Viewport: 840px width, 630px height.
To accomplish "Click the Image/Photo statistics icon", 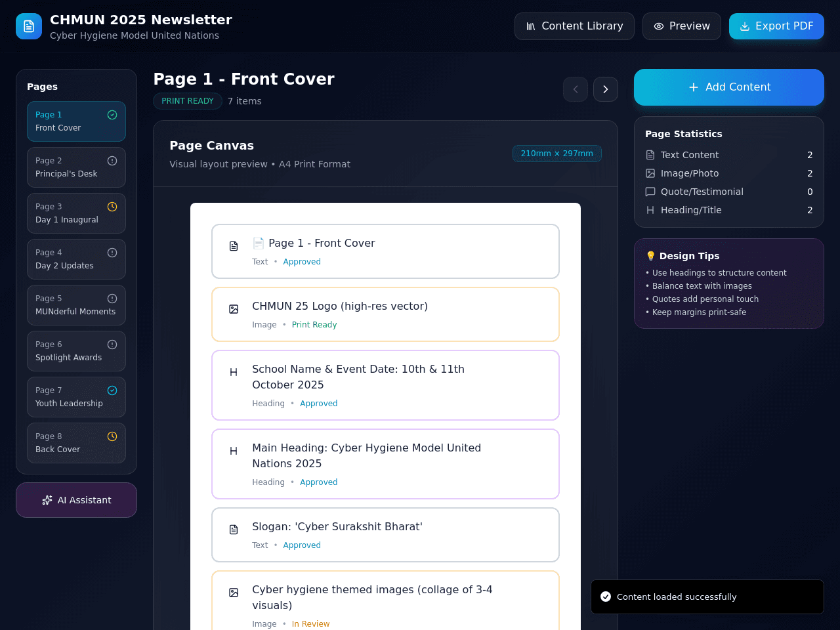I will [650, 173].
